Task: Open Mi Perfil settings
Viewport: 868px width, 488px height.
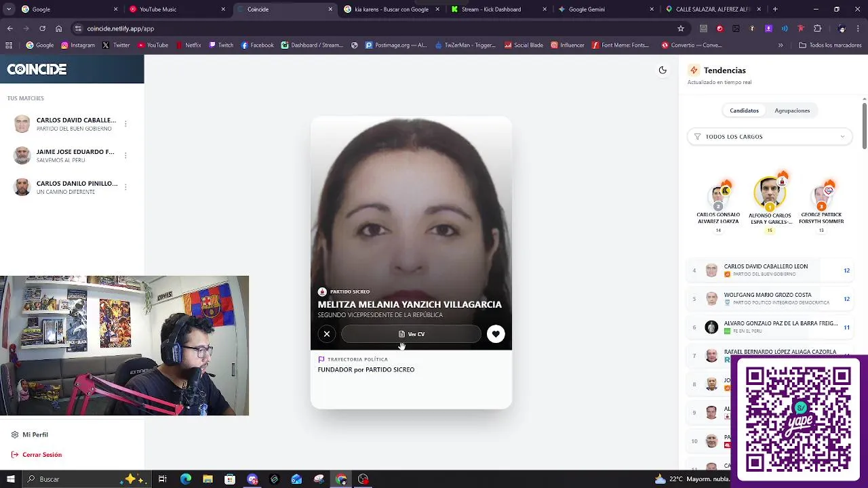Action: [30, 434]
